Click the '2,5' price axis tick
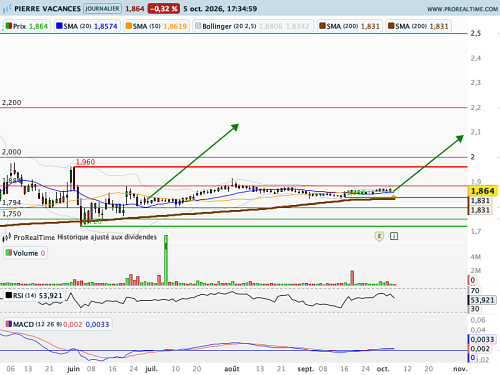Screen dimensions: 500x375 point(476,33)
